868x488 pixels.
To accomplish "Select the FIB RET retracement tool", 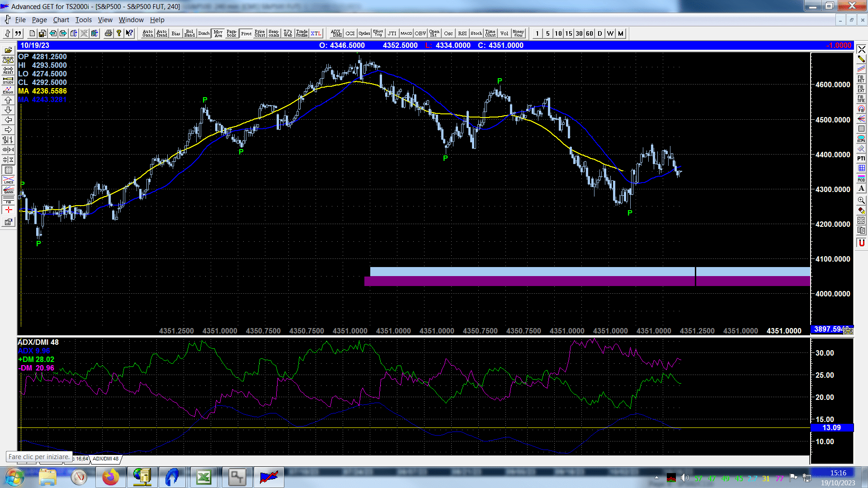I will point(861,79).
